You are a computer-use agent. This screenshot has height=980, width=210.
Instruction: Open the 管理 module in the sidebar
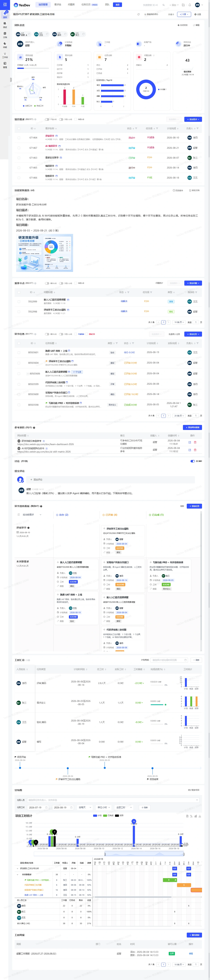click(x=5, y=65)
